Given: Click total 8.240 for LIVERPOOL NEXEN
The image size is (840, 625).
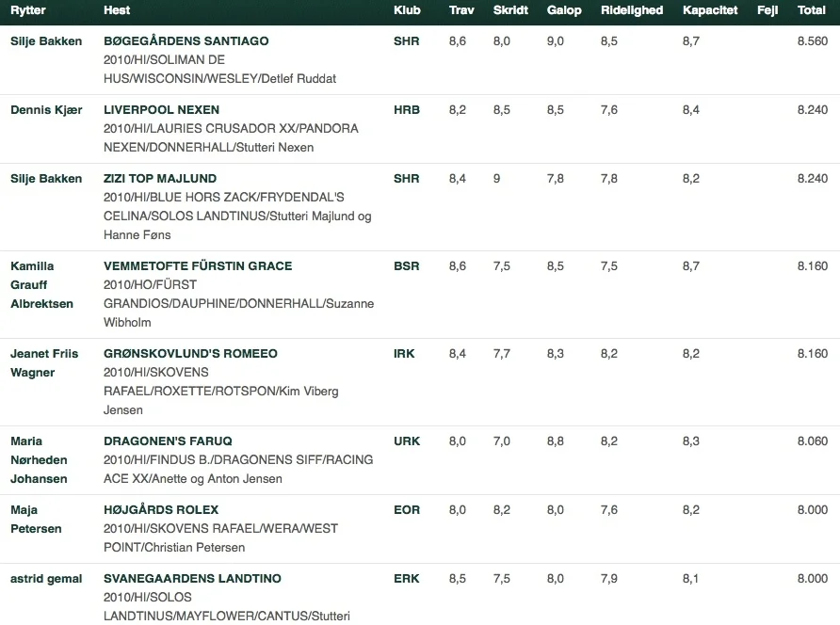Looking at the screenshot, I should 813,110.
